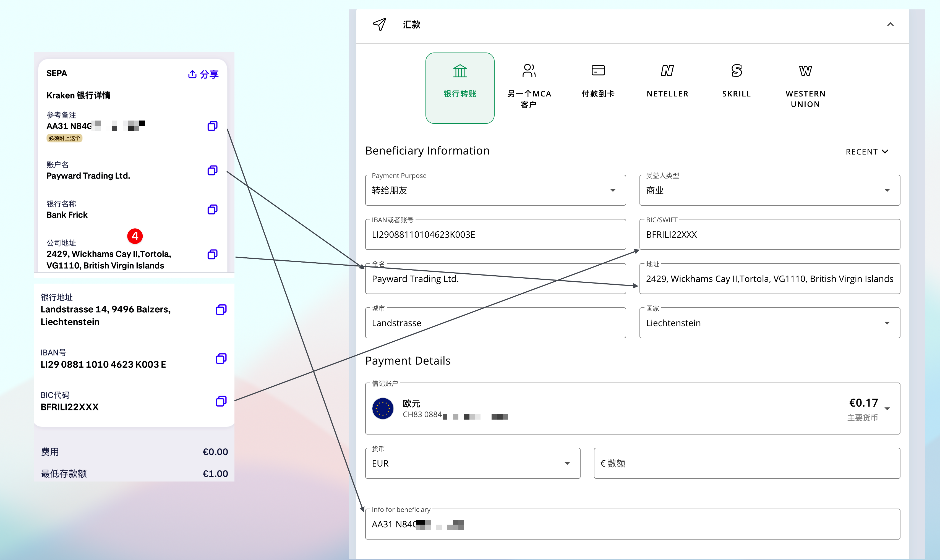Copy the Payward Trading Ltd. account name
The width and height of the screenshot is (940, 560).
click(x=212, y=171)
